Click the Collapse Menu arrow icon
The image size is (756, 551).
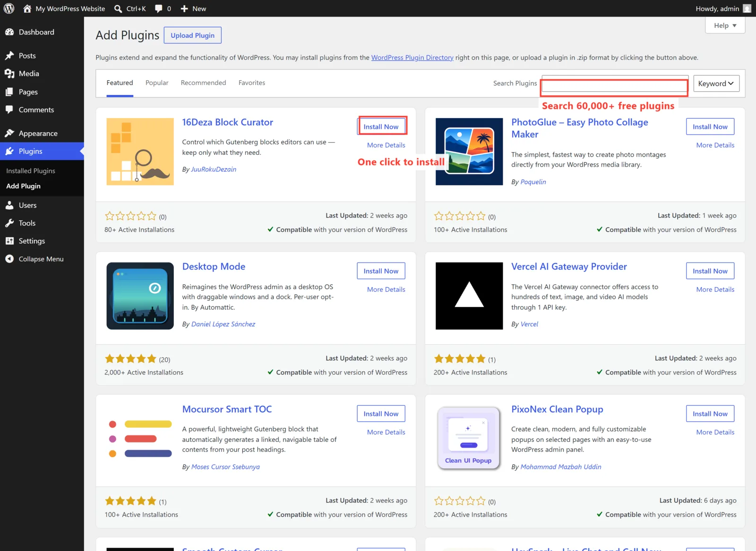pyautogui.click(x=9, y=259)
